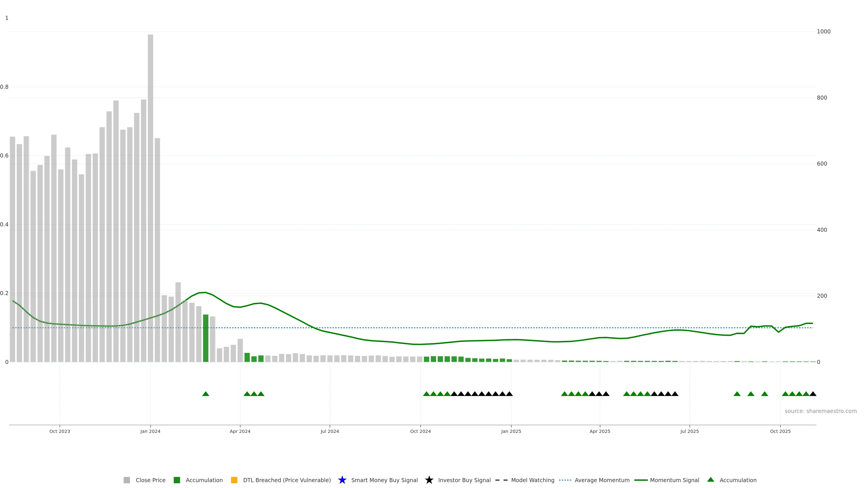
Task: Click the Jul 2025 x-axis label
Action: (689, 431)
